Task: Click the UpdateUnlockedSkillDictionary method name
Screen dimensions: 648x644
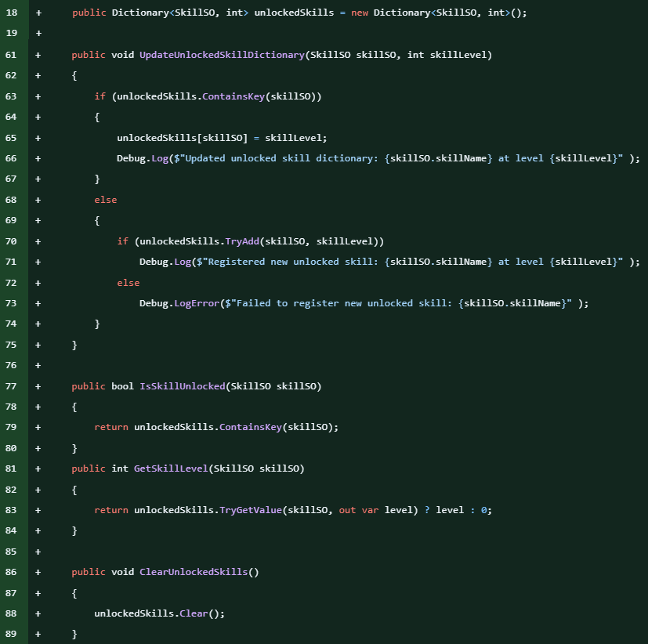Action: [x=222, y=55]
